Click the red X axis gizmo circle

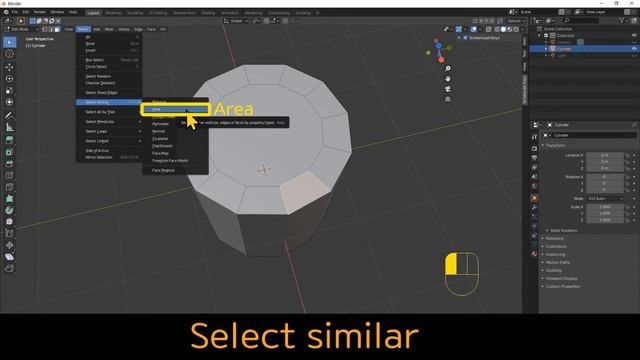click(441, 60)
